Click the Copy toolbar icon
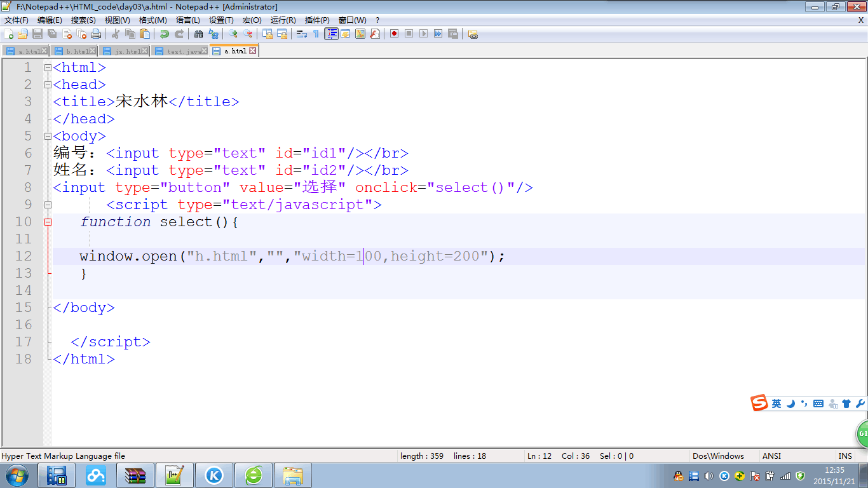Viewport: 868px width, 488px height. pos(130,34)
